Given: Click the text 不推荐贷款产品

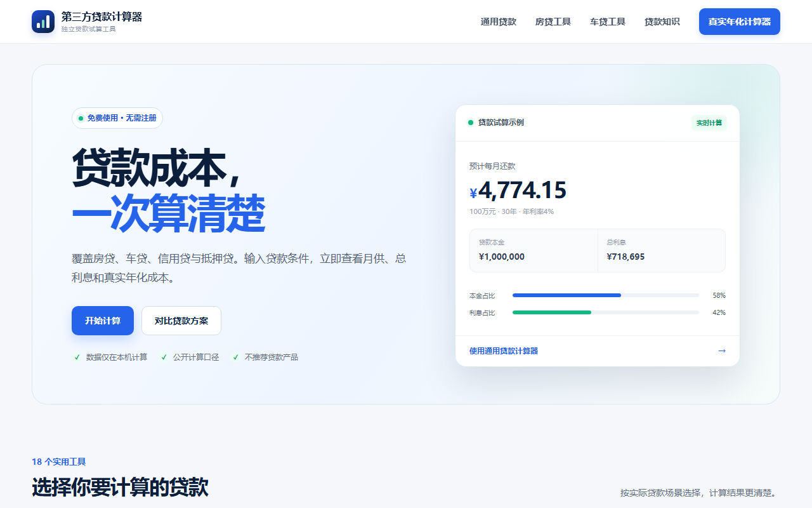Looking at the screenshot, I should pos(272,358).
